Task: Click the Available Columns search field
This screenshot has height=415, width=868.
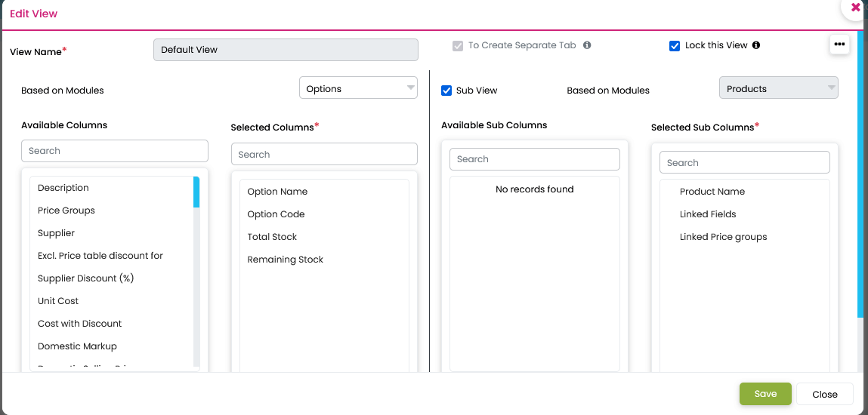Action: coord(114,151)
